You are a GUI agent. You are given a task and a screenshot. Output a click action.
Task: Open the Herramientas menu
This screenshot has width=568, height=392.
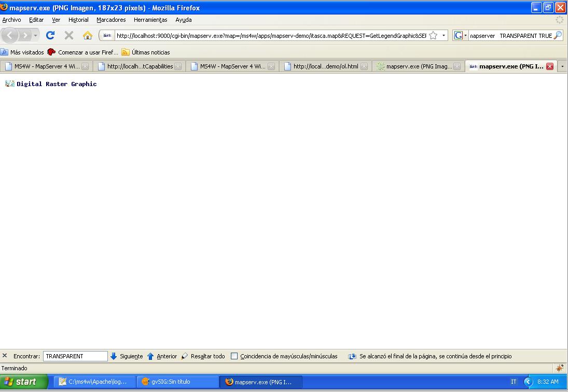coord(150,20)
